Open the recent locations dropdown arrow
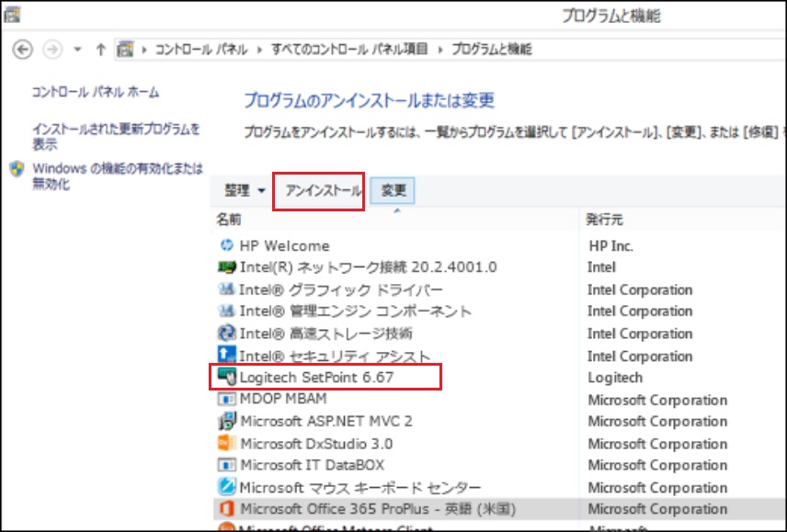 77,50
